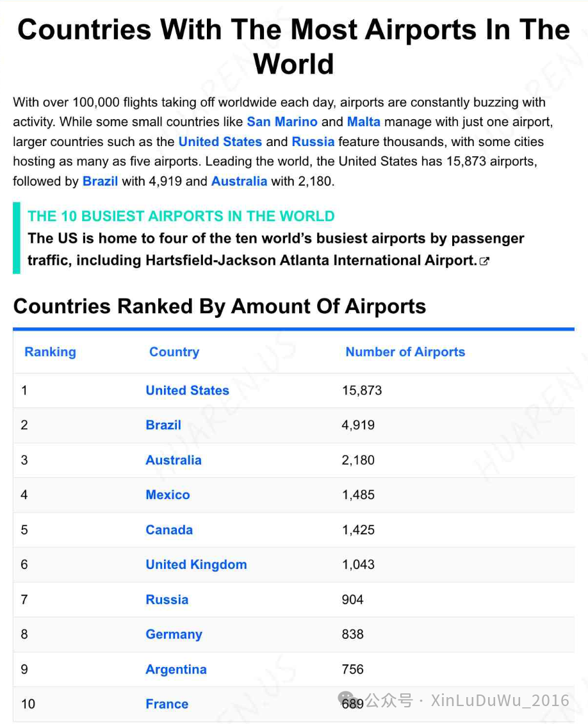Choose Mexico in the ranking table

168,495
